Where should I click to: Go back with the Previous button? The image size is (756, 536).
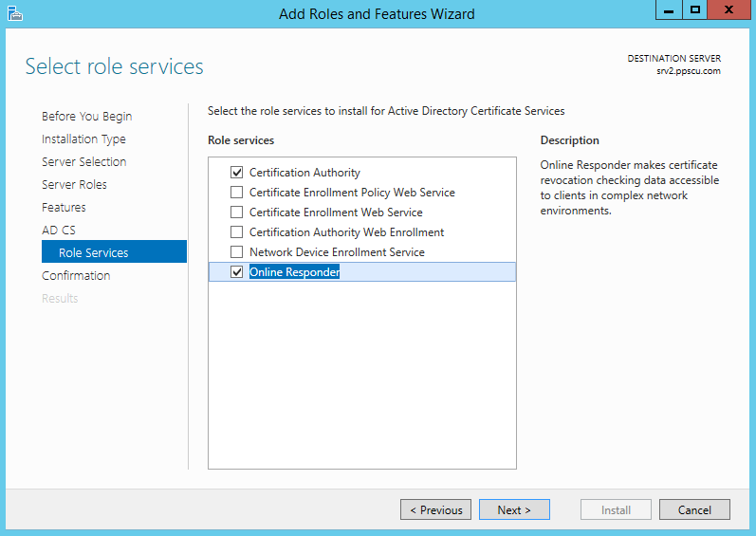click(435, 509)
